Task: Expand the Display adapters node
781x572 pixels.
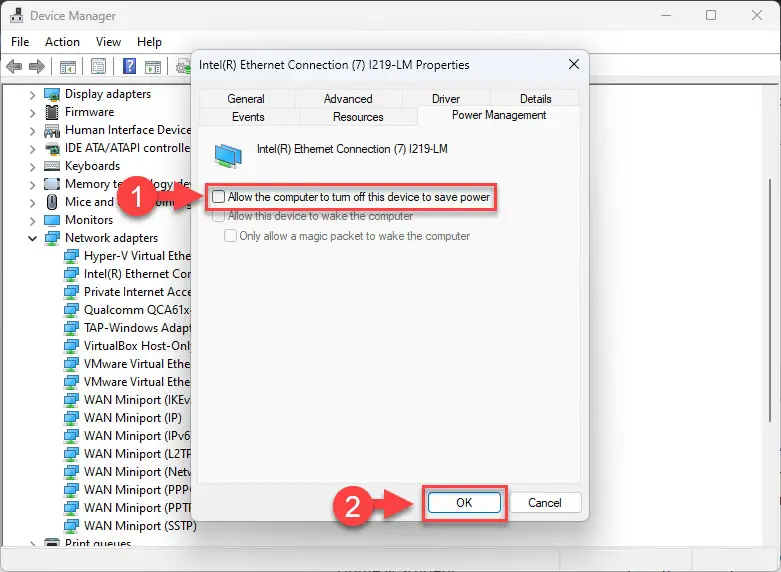Action: [x=32, y=95]
